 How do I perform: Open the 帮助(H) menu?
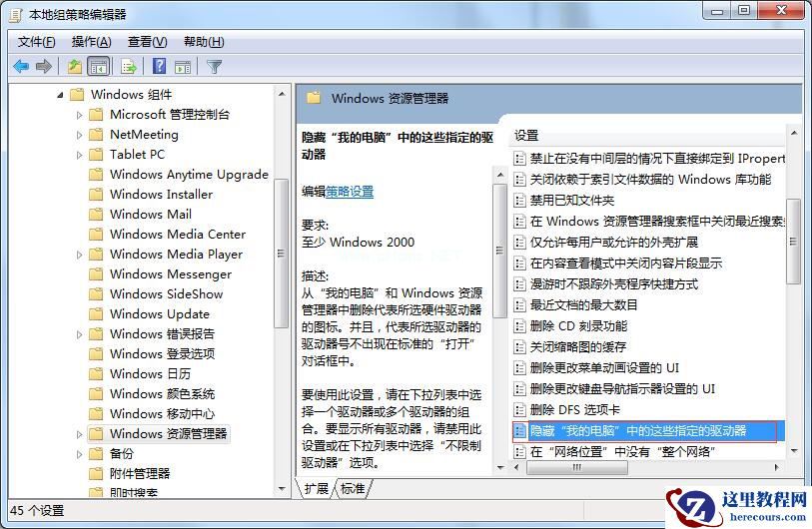point(204,42)
